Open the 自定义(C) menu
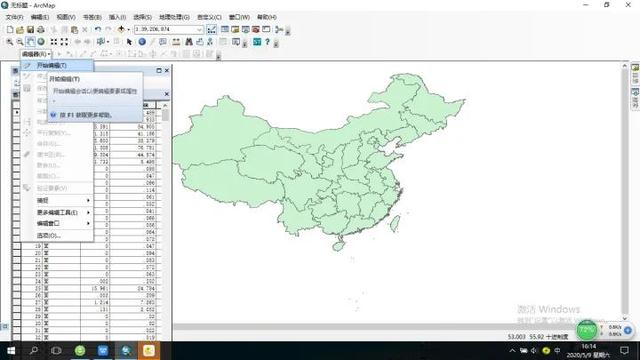The height and width of the screenshot is (360, 640). (209, 17)
